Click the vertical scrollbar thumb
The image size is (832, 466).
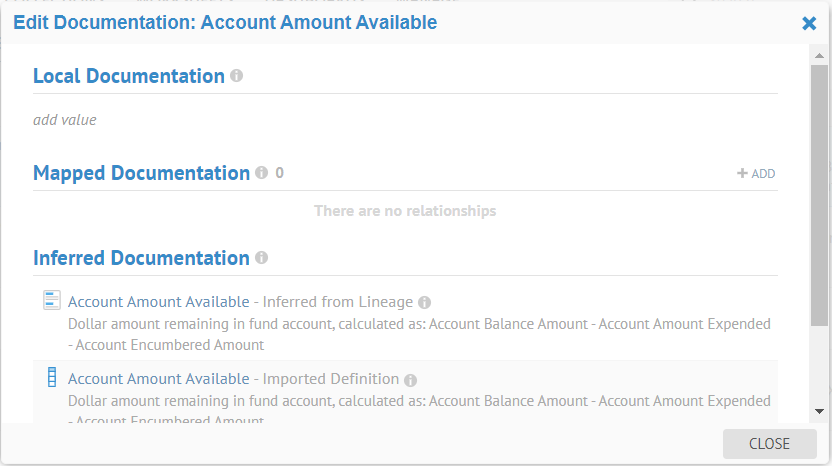tap(819, 195)
